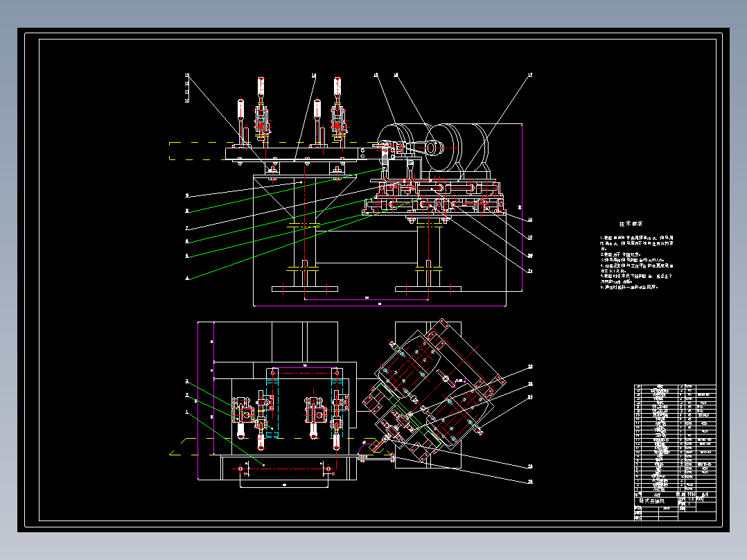This screenshot has height=560, width=747.
Task: Click part callout number 22
Action: pos(529,367)
